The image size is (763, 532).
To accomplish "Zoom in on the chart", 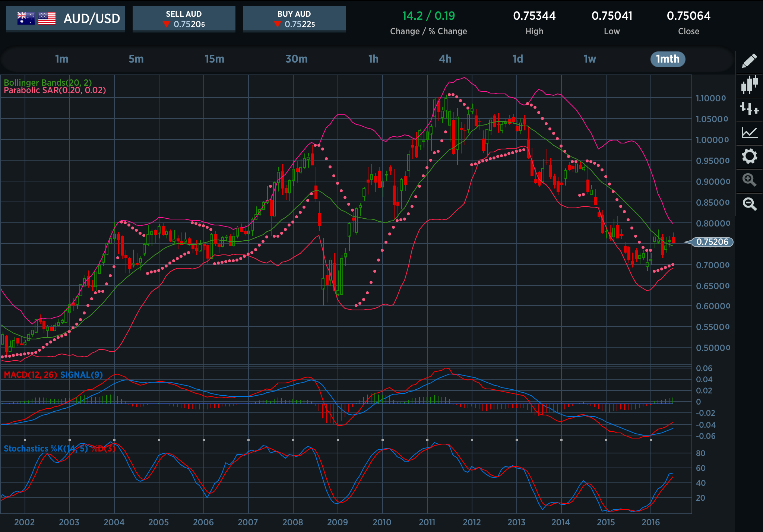I will [x=749, y=180].
